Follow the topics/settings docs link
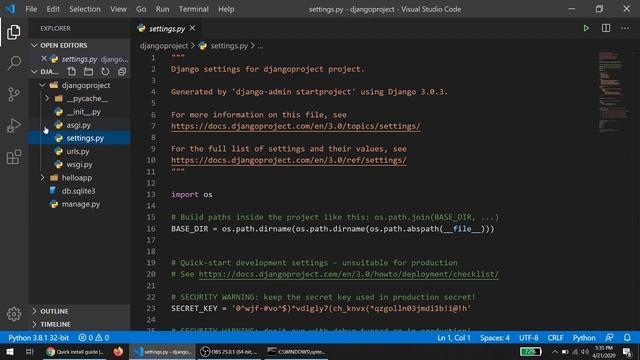Viewport: 640px width, 360px height. (x=296, y=126)
